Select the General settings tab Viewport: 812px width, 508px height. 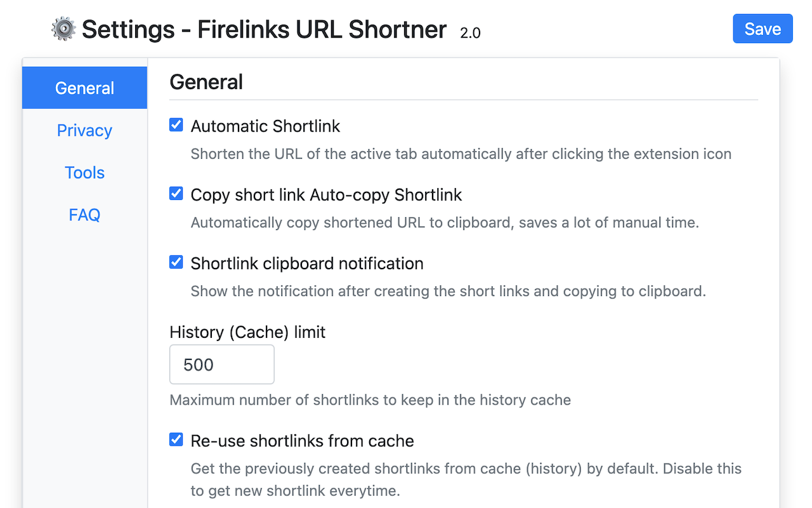[84, 88]
